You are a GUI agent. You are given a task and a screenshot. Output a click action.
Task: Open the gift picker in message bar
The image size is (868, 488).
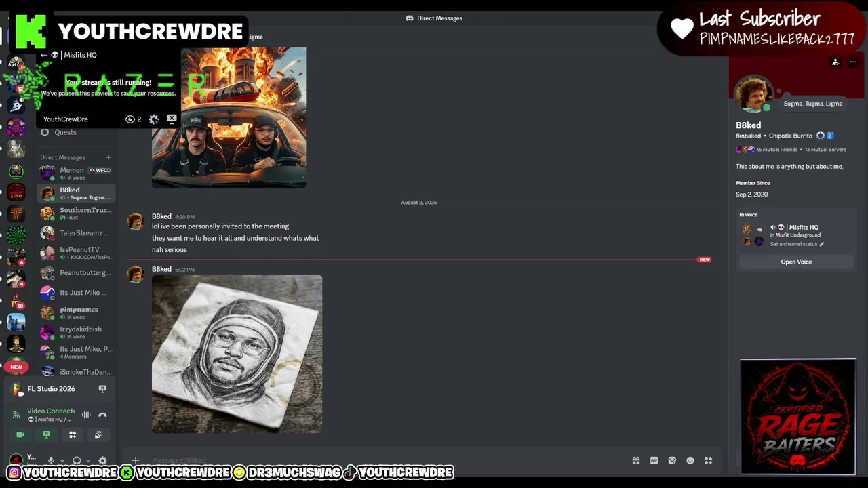(636, 461)
